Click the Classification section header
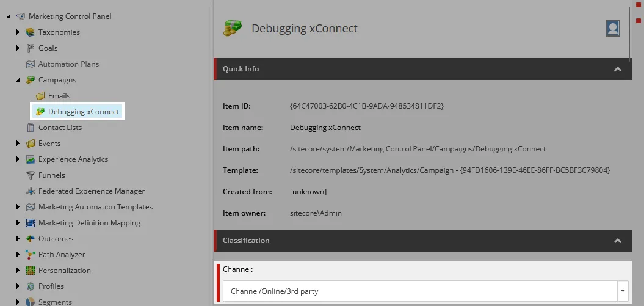The height and width of the screenshot is (306, 644). click(x=422, y=241)
